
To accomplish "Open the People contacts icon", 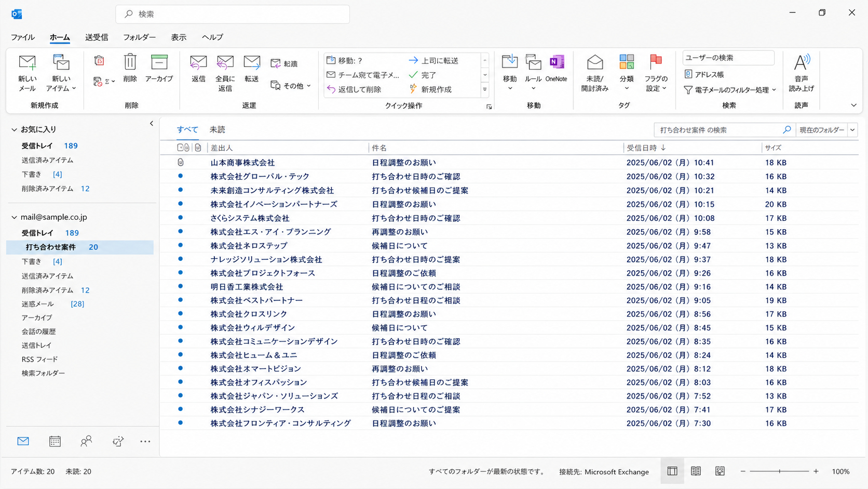I will (x=86, y=441).
